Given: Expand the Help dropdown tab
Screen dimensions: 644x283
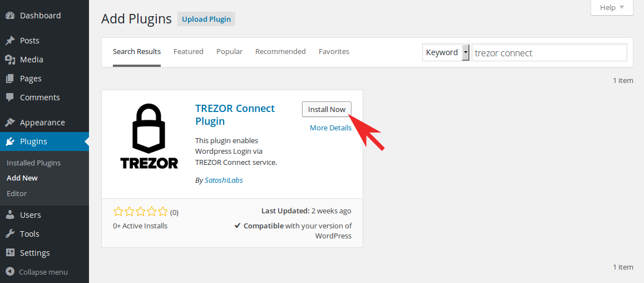Looking at the screenshot, I should pyautogui.click(x=612, y=7).
